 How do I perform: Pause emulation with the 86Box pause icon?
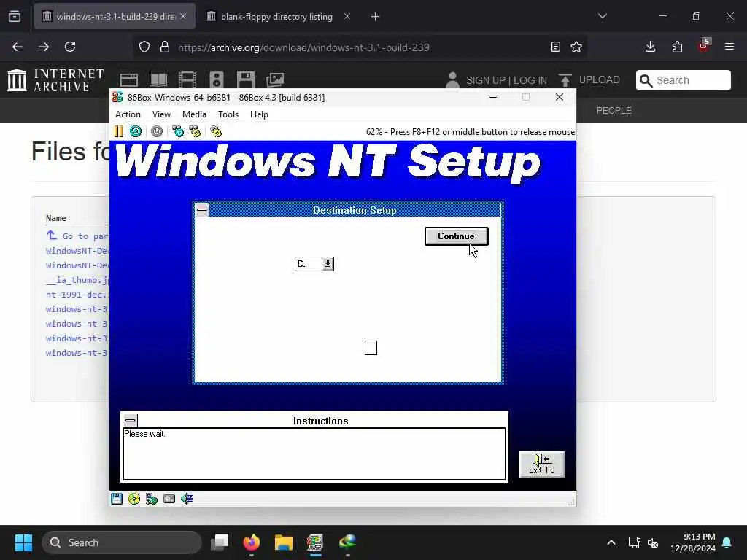119,131
